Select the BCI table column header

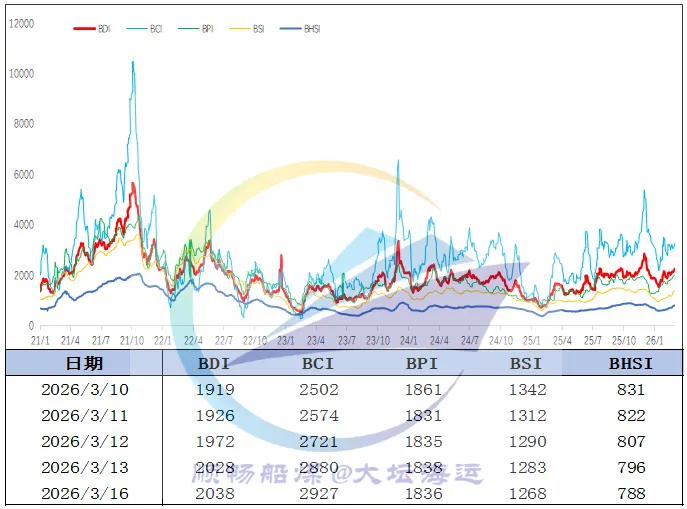click(x=318, y=364)
